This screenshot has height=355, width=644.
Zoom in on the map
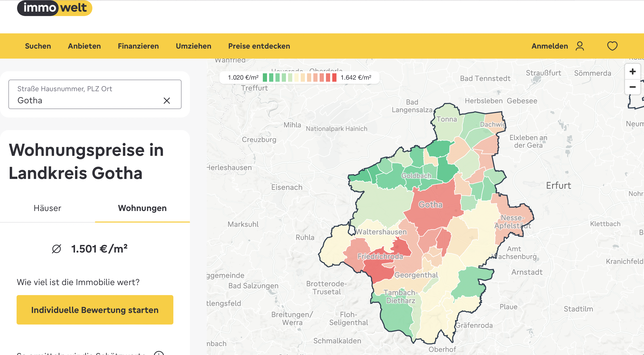(x=633, y=71)
